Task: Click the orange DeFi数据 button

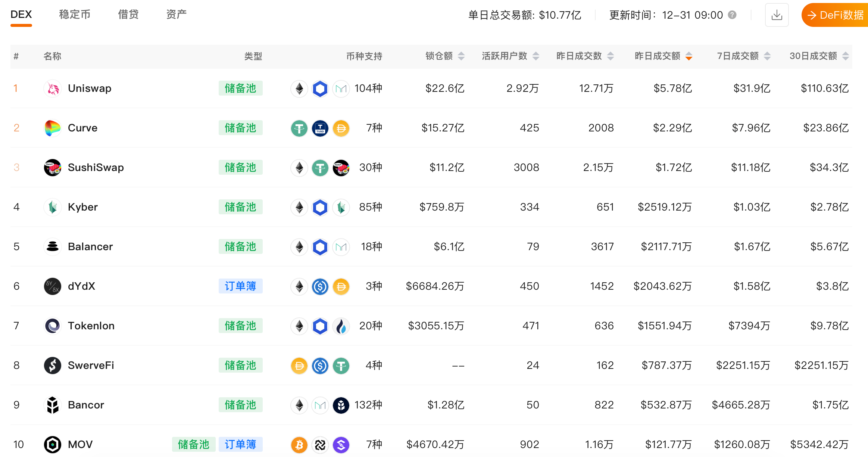Action: (835, 15)
